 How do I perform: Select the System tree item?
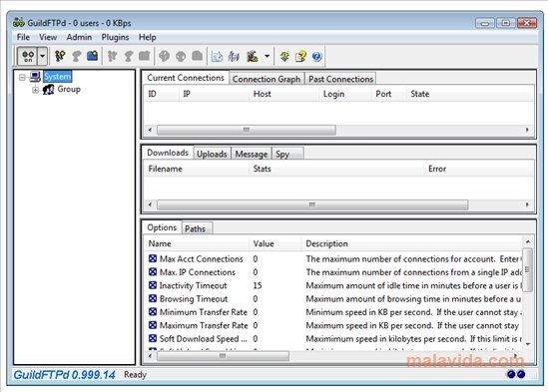click(x=57, y=77)
